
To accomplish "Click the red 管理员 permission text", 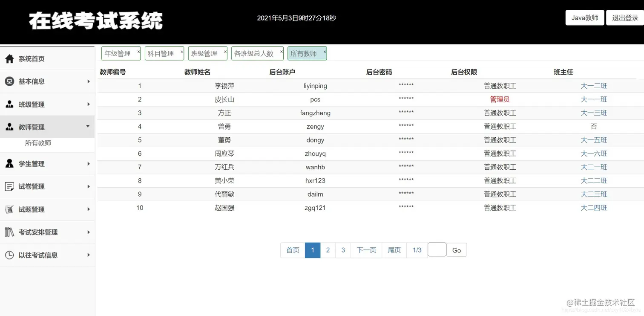I will (500, 99).
